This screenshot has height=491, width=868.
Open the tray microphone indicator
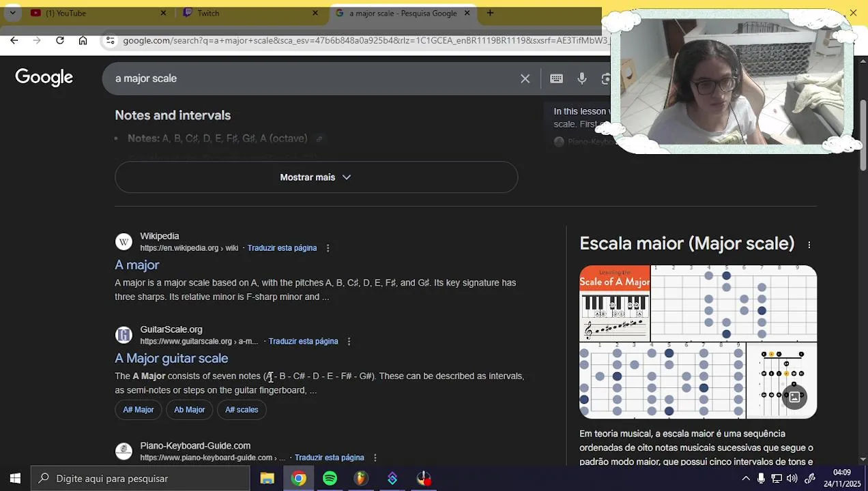(761, 479)
